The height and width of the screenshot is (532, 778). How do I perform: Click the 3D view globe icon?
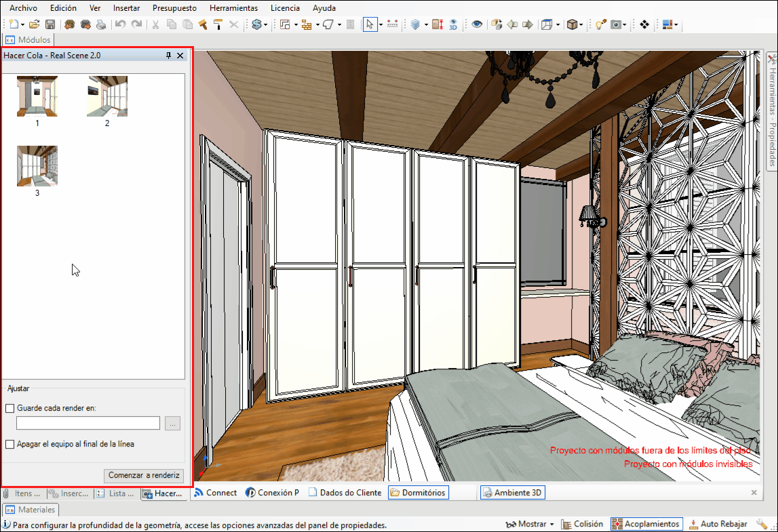(x=453, y=24)
